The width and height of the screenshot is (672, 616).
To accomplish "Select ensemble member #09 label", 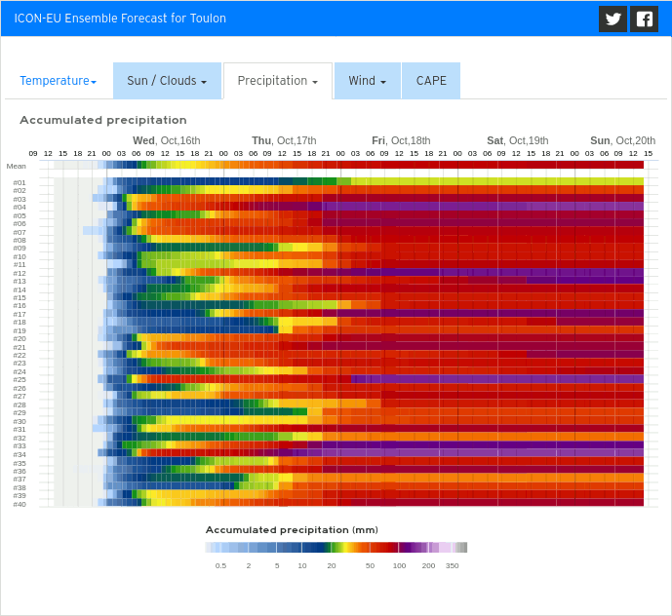I will tap(20, 249).
